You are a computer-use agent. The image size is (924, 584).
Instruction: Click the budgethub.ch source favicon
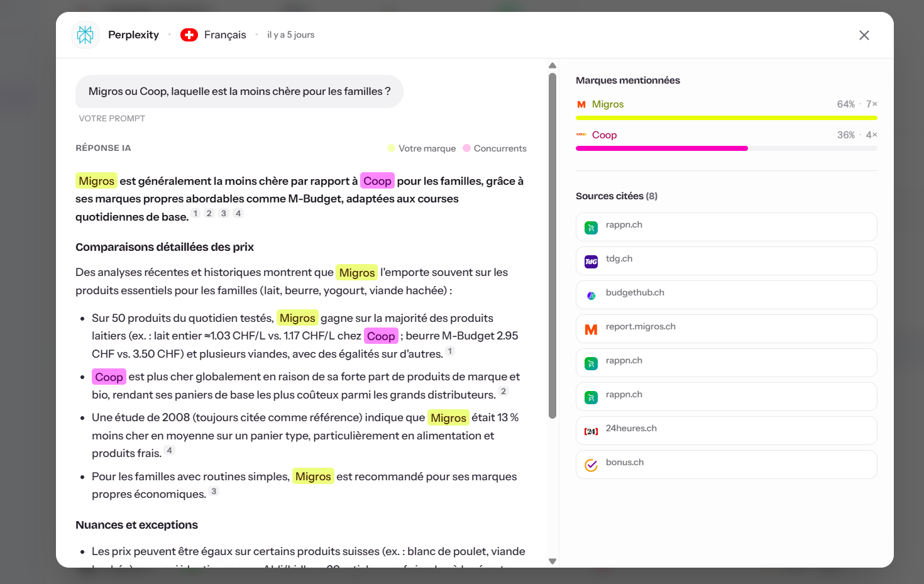pyautogui.click(x=591, y=295)
